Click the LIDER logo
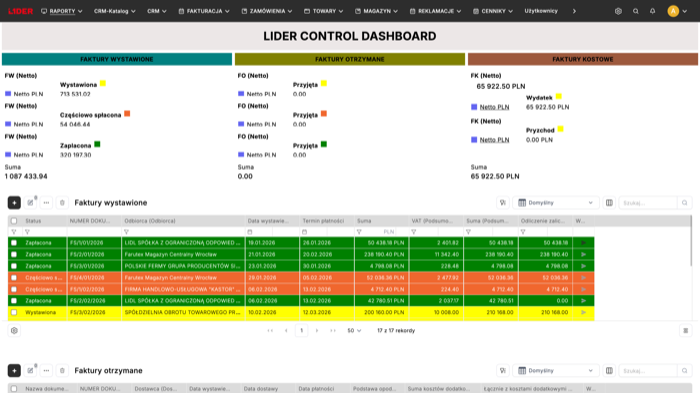 (x=21, y=11)
